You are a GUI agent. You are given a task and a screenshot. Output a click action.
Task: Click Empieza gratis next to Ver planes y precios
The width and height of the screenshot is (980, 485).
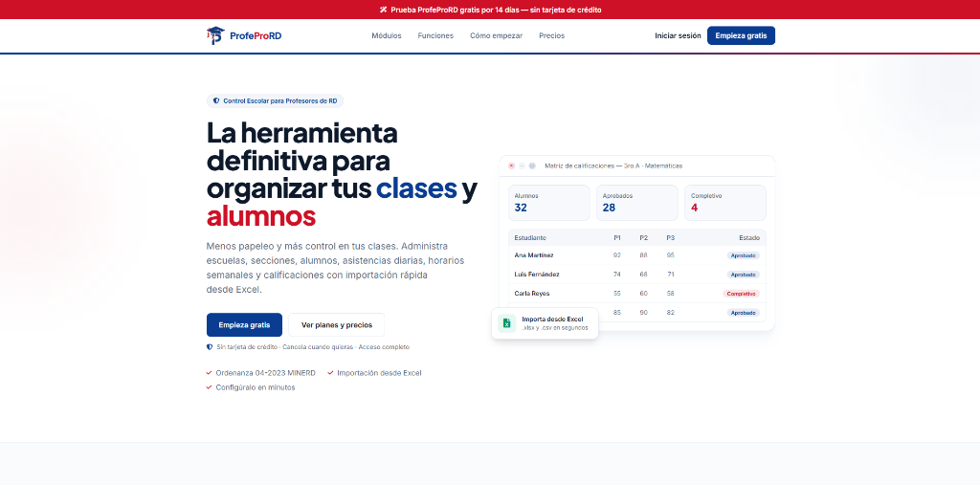(244, 325)
